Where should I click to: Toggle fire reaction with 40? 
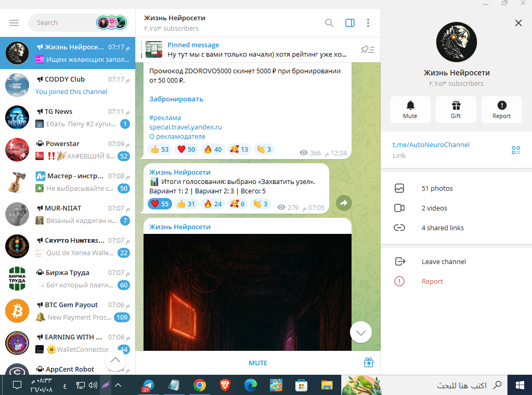point(213,149)
